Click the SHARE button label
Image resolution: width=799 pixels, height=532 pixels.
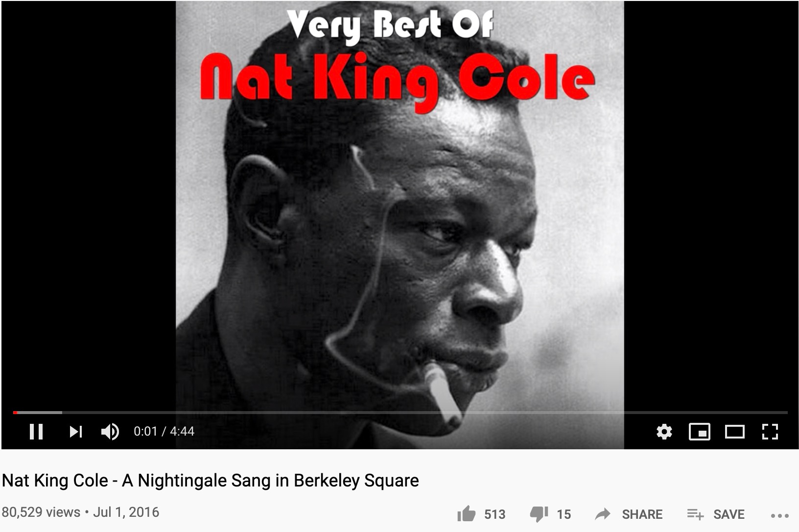pyautogui.click(x=642, y=514)
